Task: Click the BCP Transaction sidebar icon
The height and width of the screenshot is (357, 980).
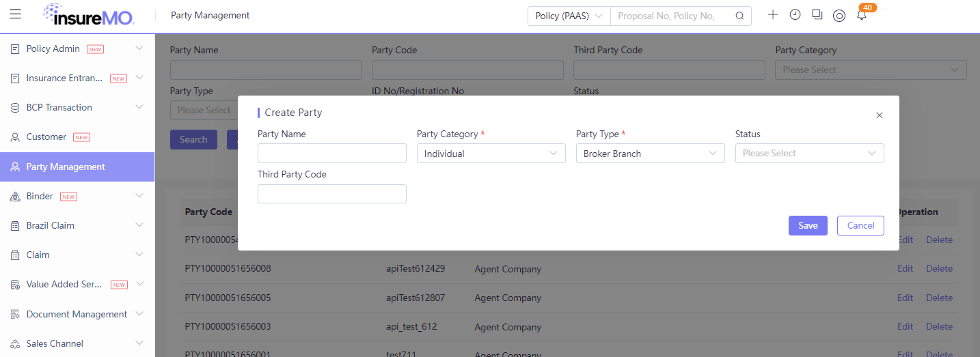Action: [x=15, y=108]
